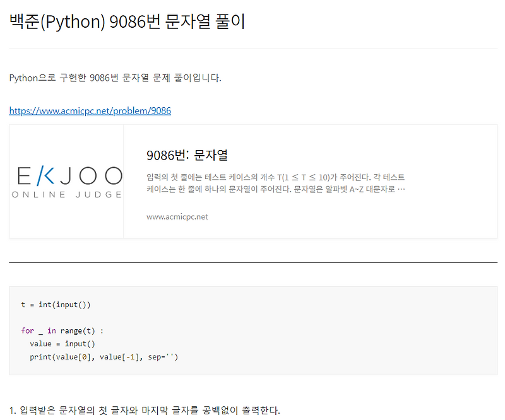Image resolution: width=505 pixels, height=420 pixels.
Task: Click the whitespace beside the post title
Action: click(x=379, y=21)
